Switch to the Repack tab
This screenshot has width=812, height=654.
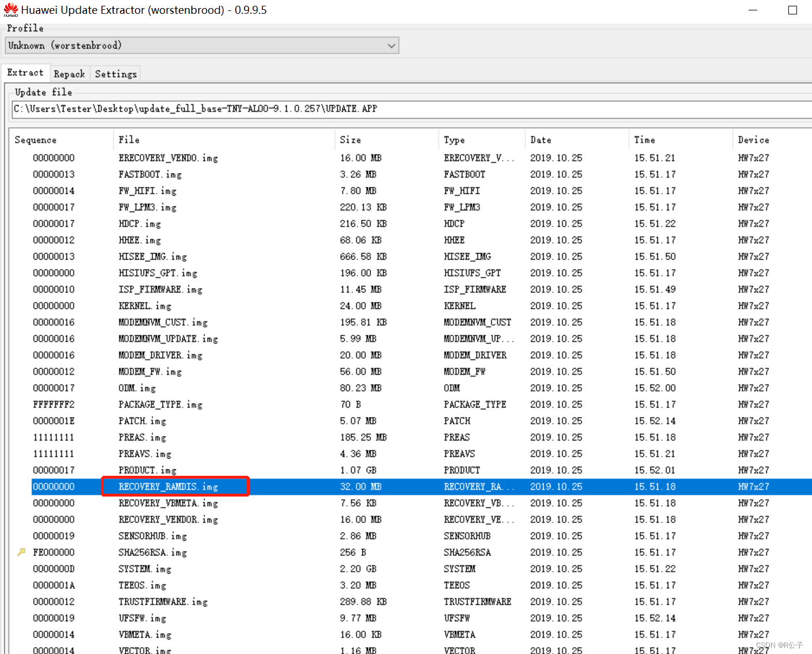coord(69,74)
